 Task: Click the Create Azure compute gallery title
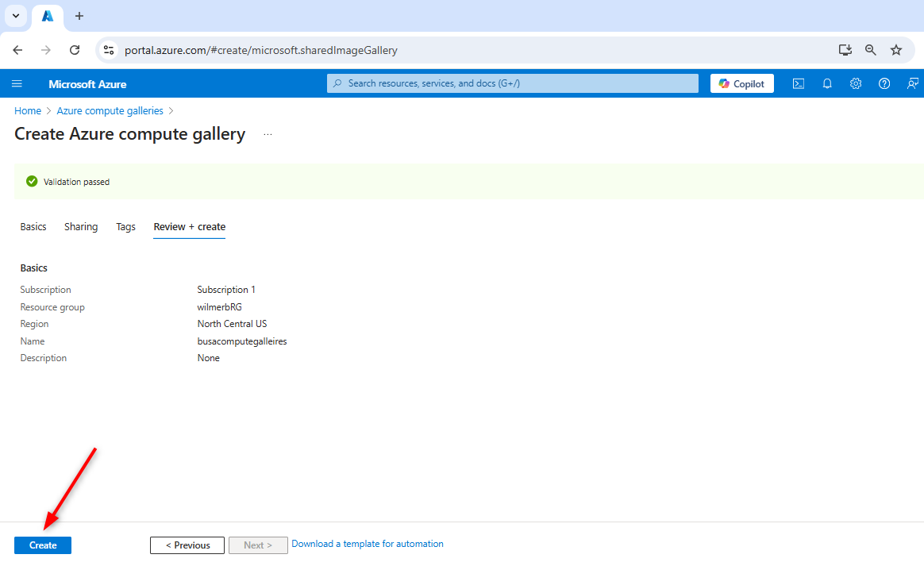point(129,134)
